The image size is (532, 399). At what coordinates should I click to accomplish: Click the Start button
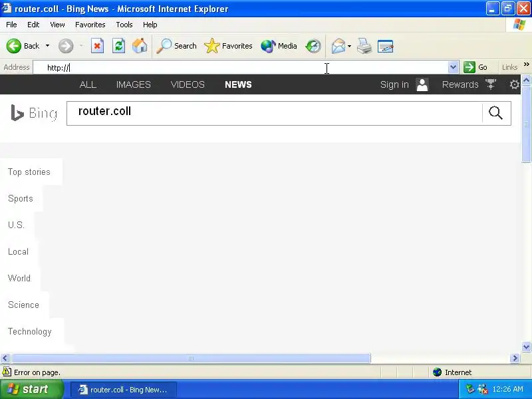point(31,389)
